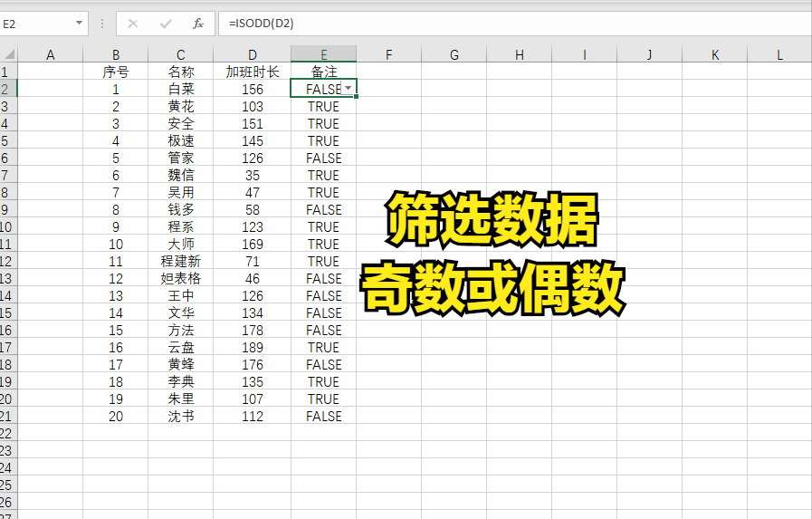Viewport: 812px width, 519px height.
Task: Click the overtime value 35
Action: pos(253,175)
